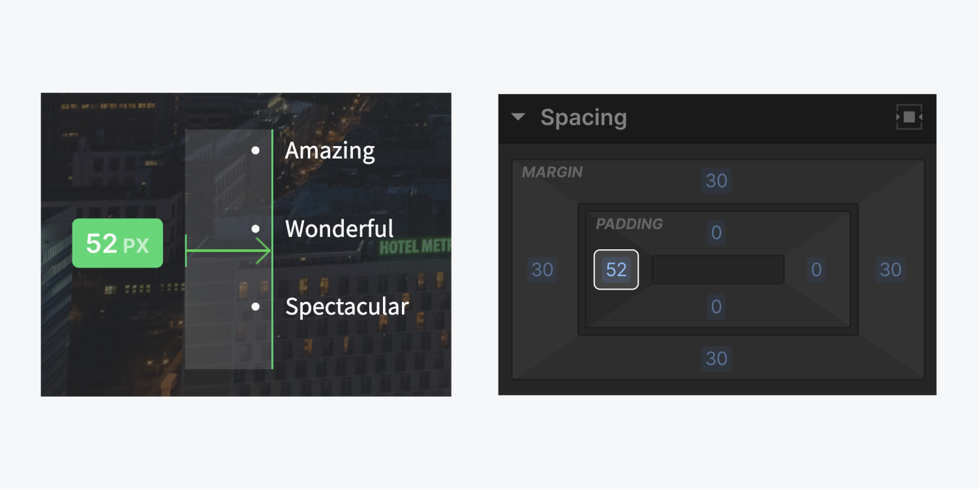The height and width of the screenshot is (490, 980).
Task: Click the top margin value of 30
Action: point(716,181)
